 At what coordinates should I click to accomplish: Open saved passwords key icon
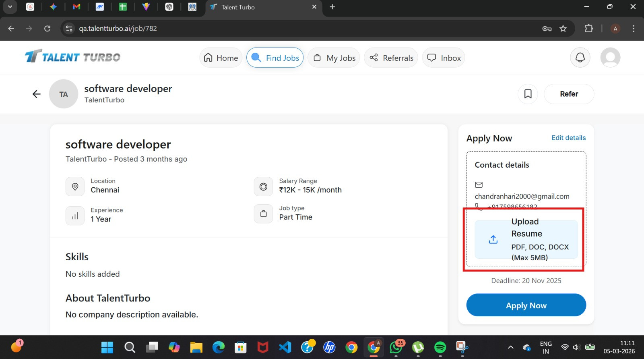tap(547, 28)
